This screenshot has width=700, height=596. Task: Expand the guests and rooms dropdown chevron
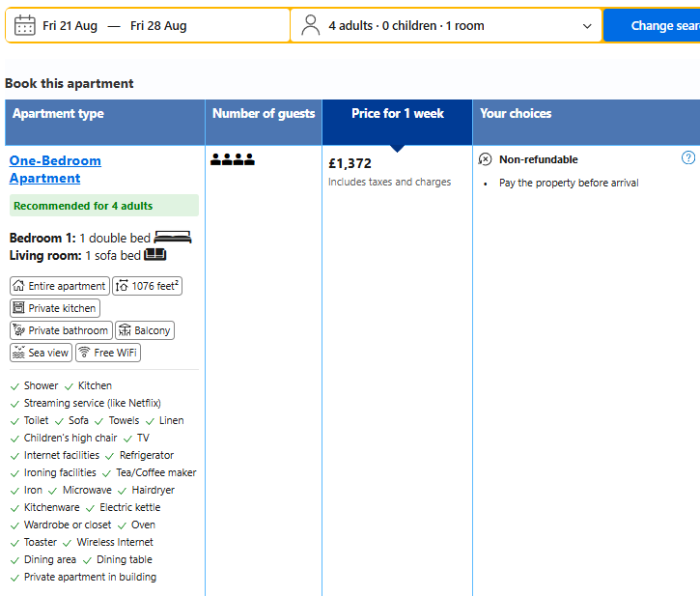pyautogui.click(x=587, y=26)
